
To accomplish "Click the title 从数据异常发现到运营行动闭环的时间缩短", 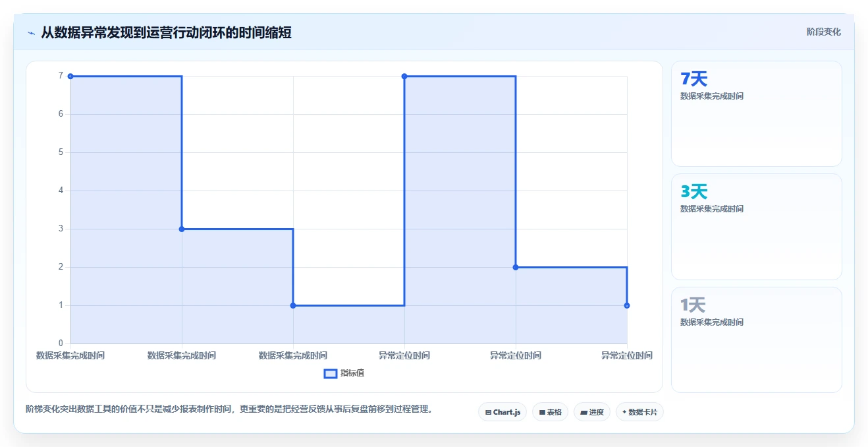I will (x=166, y=32).
